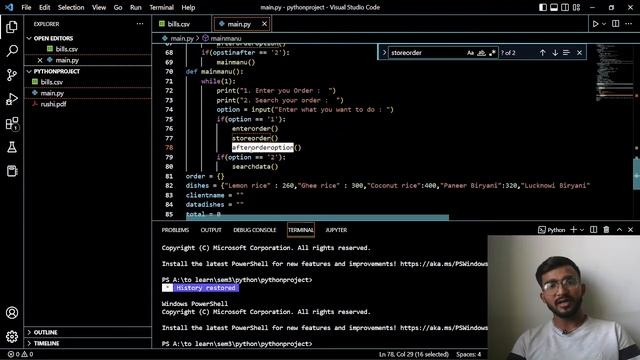
Task: Open the run button dropdown arrow
Action: click(x=604, y=24)
